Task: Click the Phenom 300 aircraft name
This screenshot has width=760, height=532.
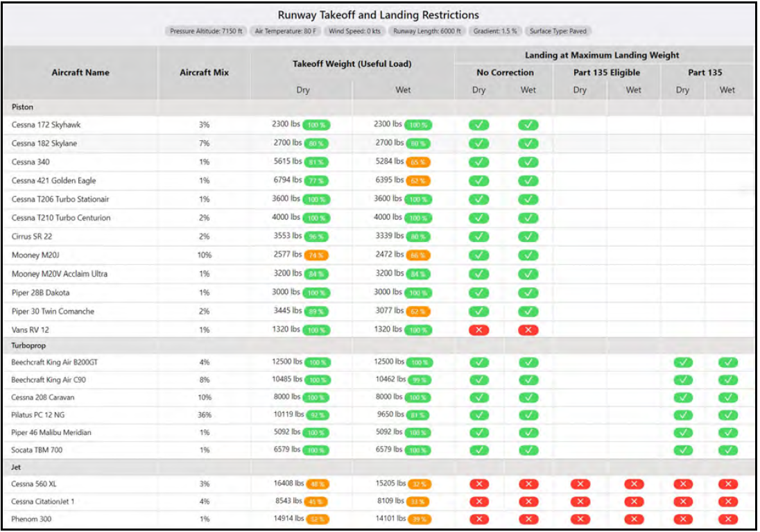Action: 31,519
